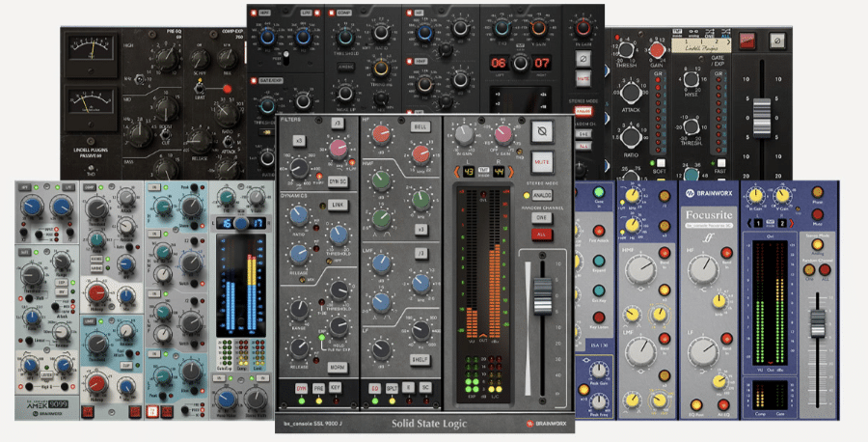
Task: Click DYN SC button in SSL Filters section
Action: 338,181
